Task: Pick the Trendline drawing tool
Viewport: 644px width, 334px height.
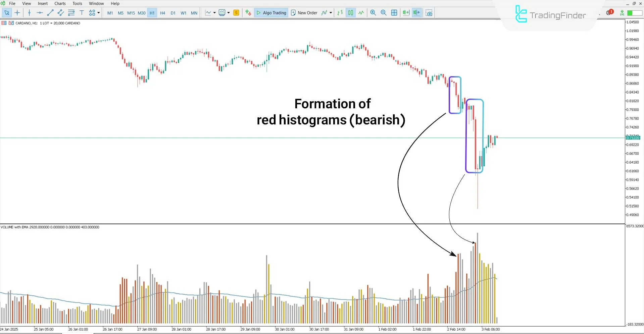Action: click(x=51, y=13)
